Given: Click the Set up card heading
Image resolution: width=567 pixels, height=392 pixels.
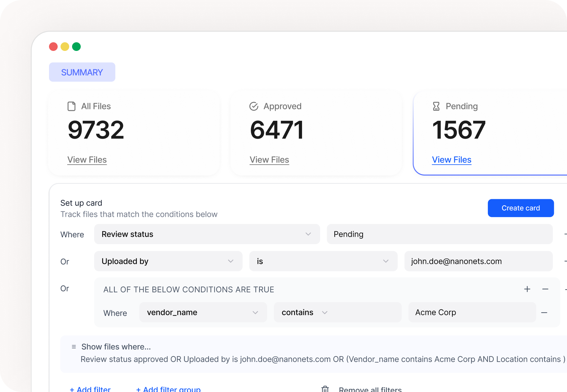Looking at the screenshot, I should coord(81,203).
